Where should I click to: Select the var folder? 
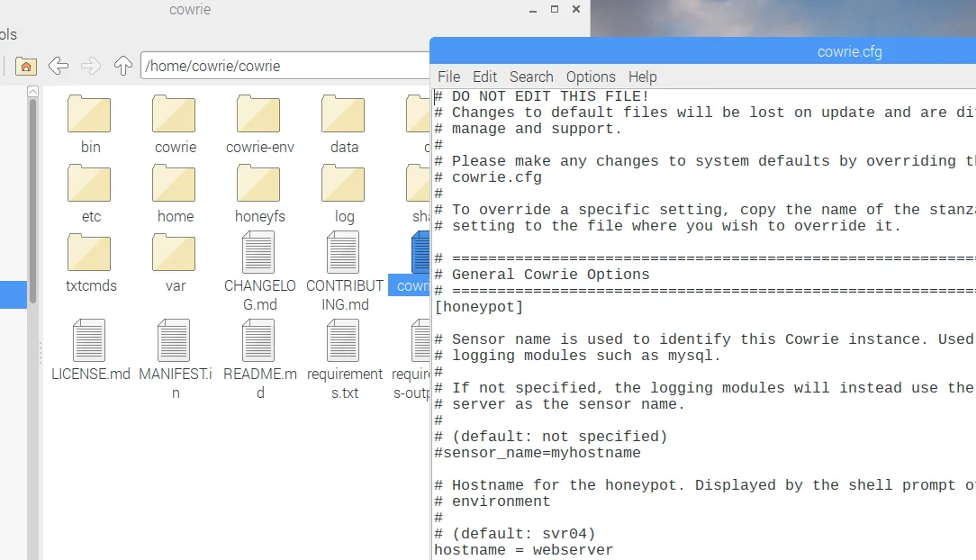click(x=175, y=252)
